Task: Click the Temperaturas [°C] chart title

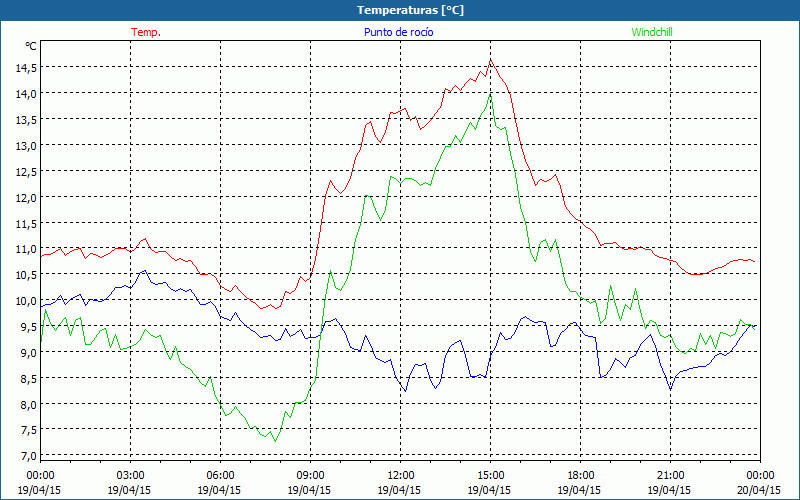Action: coord(410,10)
